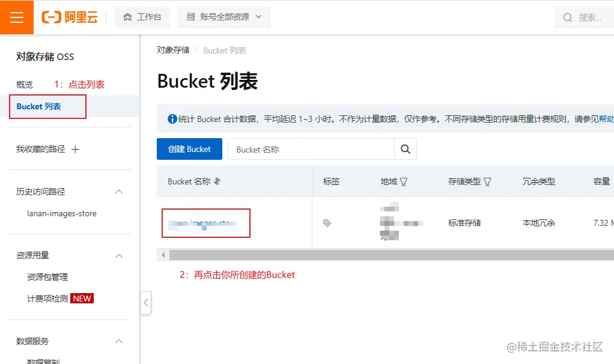Click the 我收藏的路径 label
The width and height of the screenshot is (614, 364).
(x=41, y=149)
